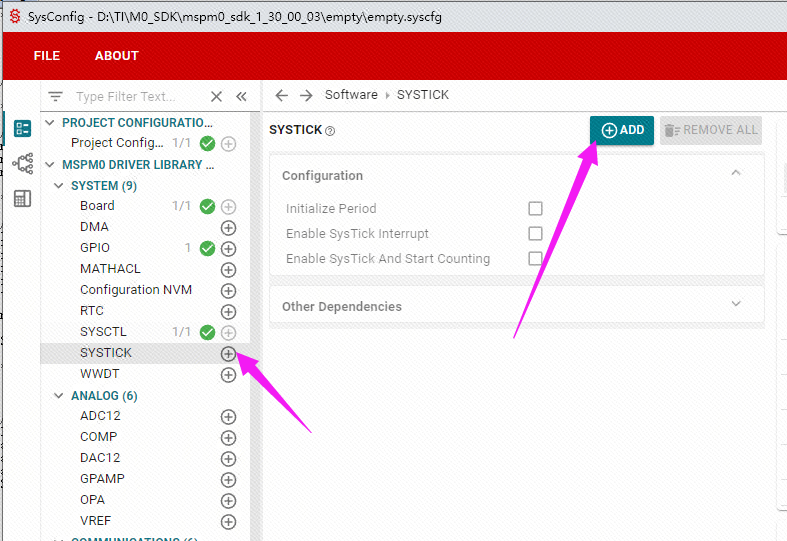787x541 pixels.
Task: Open the device view icon in left rail
Action: [x=23, y=164]
